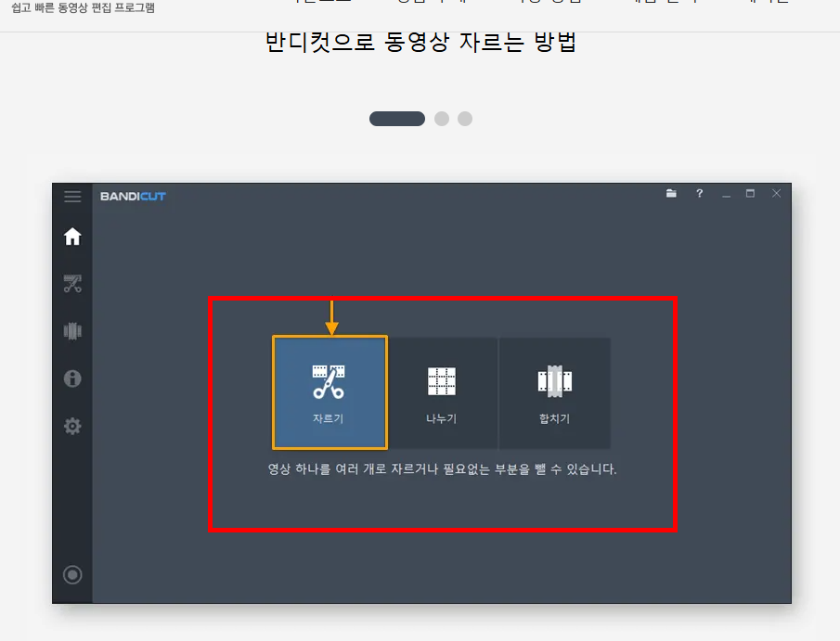The width and height of the screenshot is (840, 641).
Task: Select the split film-grid icon above 나누기
Action: (443, 378)
